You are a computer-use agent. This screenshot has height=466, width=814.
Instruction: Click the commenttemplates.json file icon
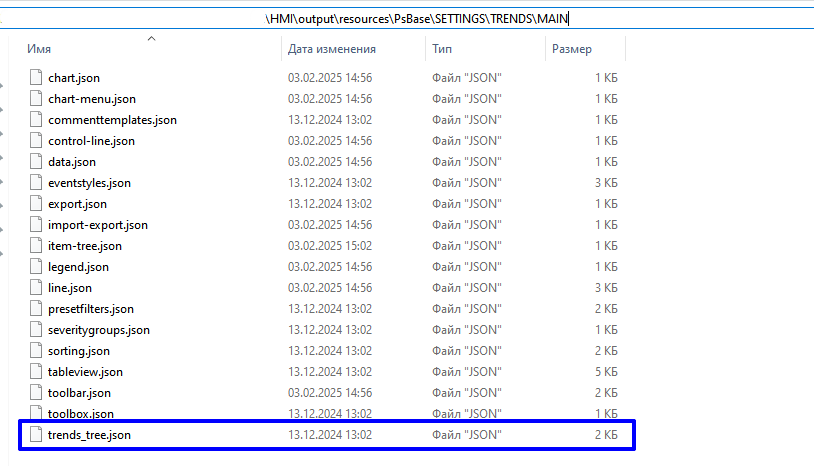(37, 120)
